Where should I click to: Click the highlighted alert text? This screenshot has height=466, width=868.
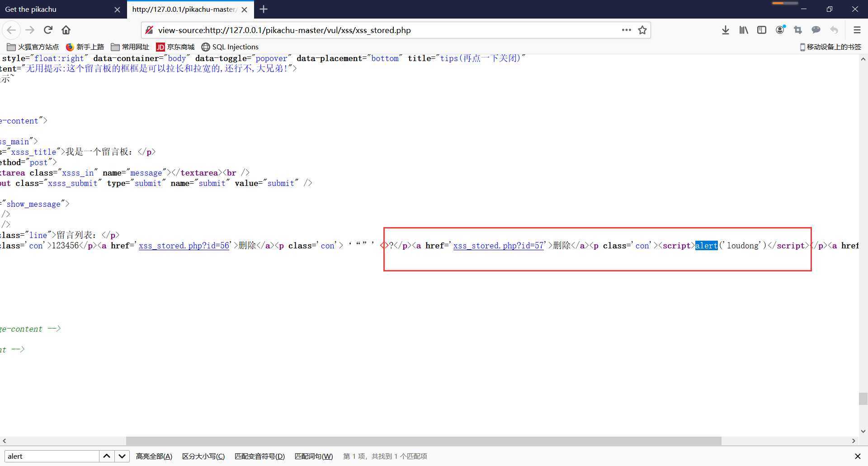pos(706,246)
